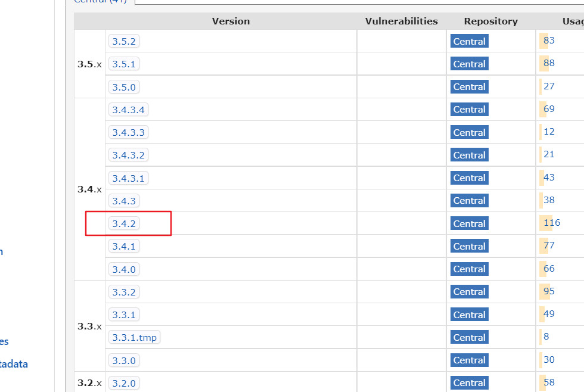
Task: Open usages count 49
Action: tap(549, 314)
